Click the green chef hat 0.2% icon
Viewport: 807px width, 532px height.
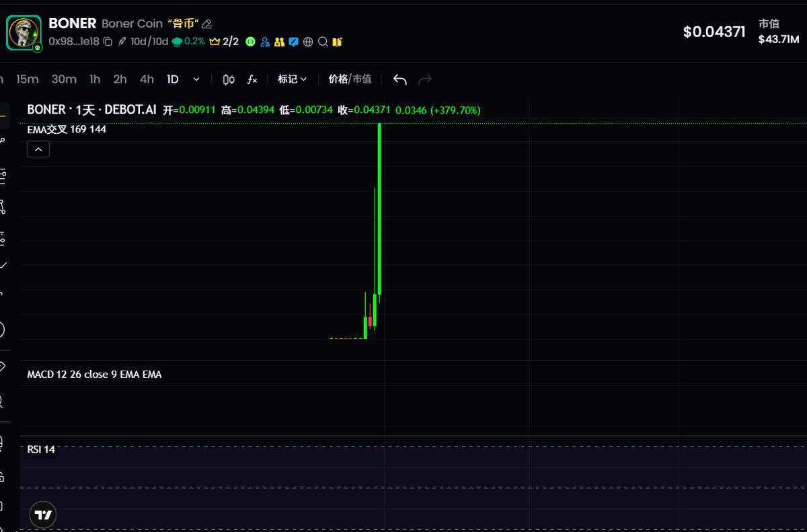coord(188,42)
